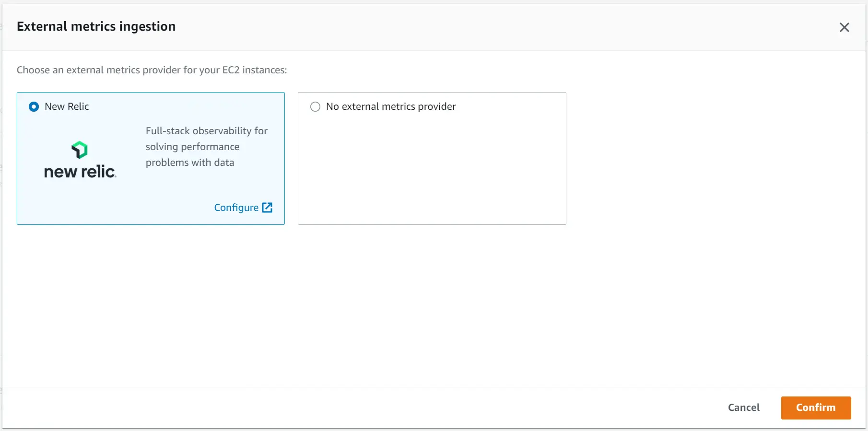Click the close icon in the top right corner
Viewport: 868px width, 431px height.
[x=844, y=27]
